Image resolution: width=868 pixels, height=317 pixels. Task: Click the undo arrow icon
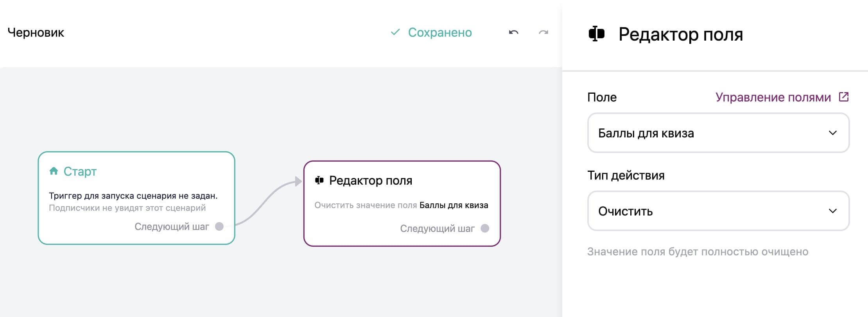513,32
